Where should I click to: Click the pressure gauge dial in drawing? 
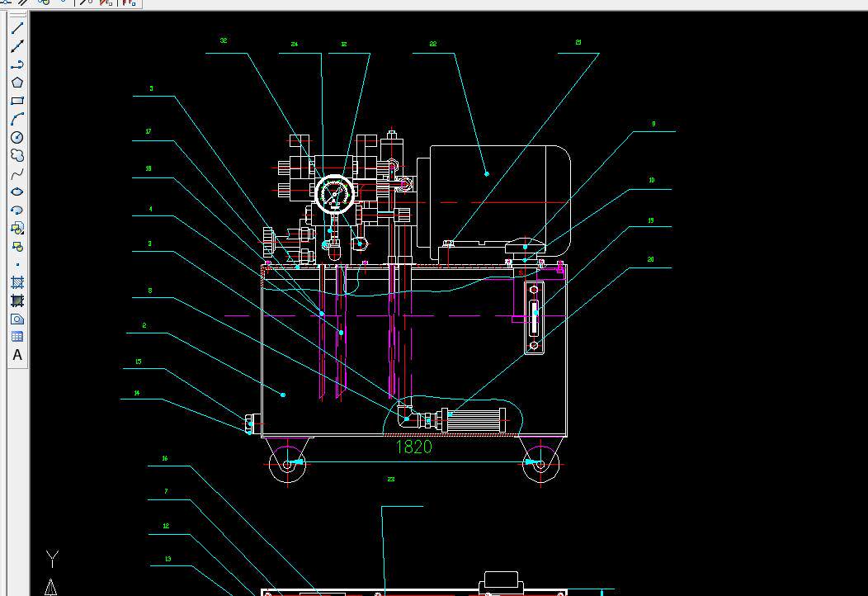[x=334, y=195]
